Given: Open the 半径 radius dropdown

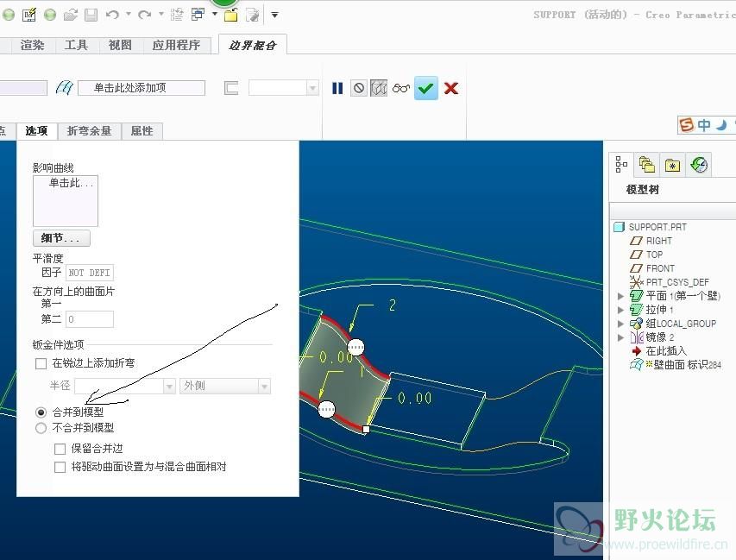Looking at the screenshot, I should pos(169,387).
